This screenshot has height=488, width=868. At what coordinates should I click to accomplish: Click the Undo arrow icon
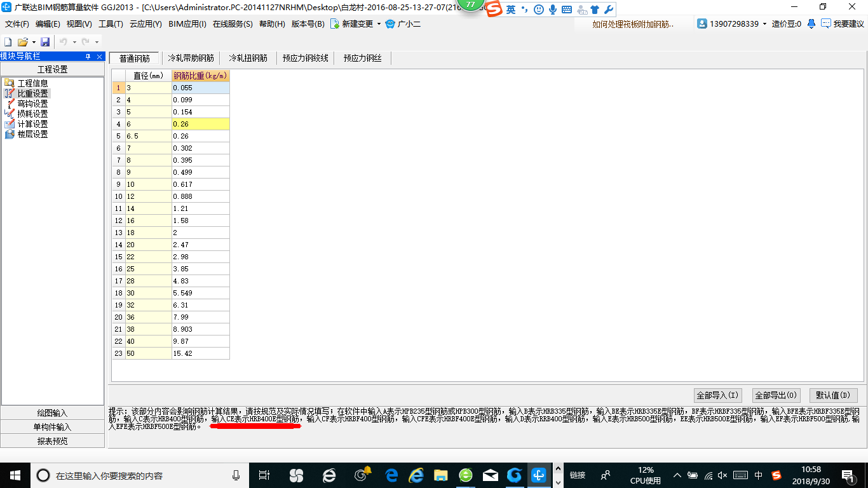(x=64, y=42)
